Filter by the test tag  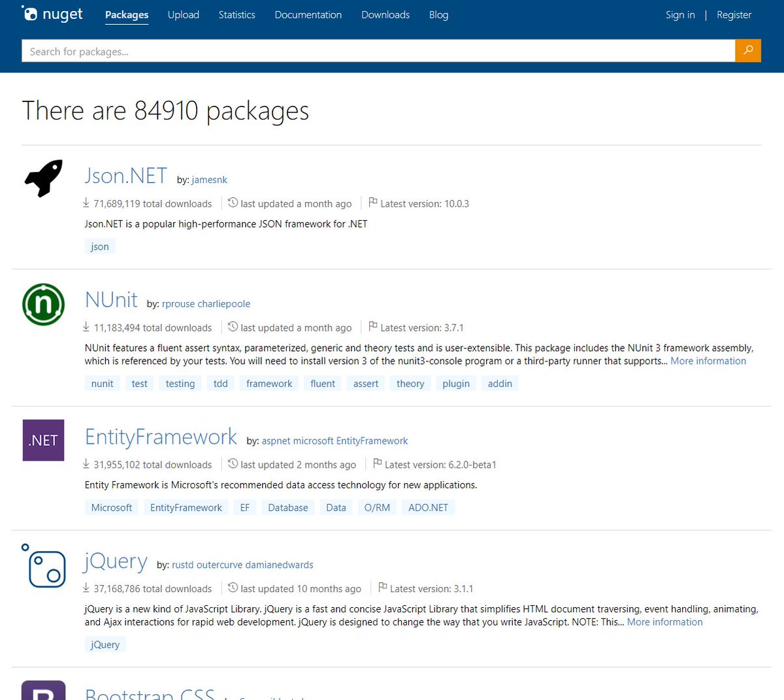click(x=139, y=384)
